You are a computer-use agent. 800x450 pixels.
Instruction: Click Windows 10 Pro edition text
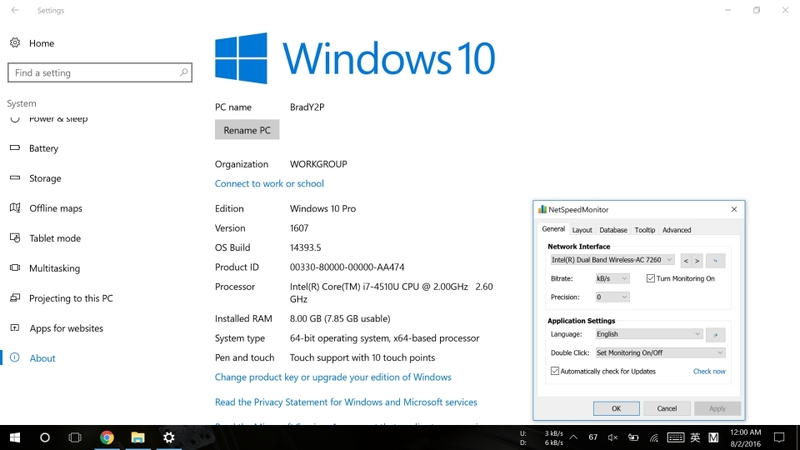[x=323, y=209]
